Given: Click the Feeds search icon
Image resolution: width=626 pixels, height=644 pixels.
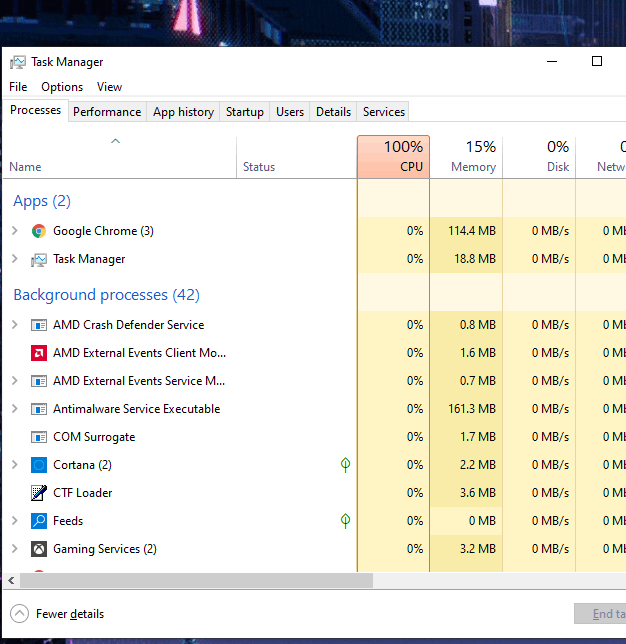Looking at the screenshot, I should (39, 521).
